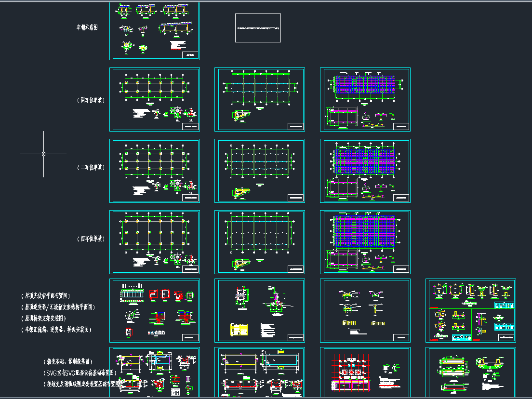The image size is (532, 399).
Task: Pick the three-bay carport blue purlin layout sheet
Action: coord(365,171)
